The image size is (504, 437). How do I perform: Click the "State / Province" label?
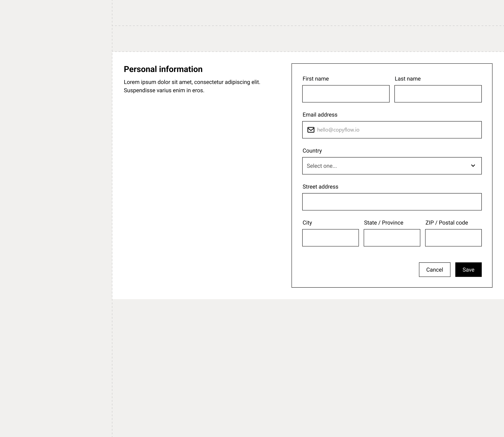[x=384, y=223]
